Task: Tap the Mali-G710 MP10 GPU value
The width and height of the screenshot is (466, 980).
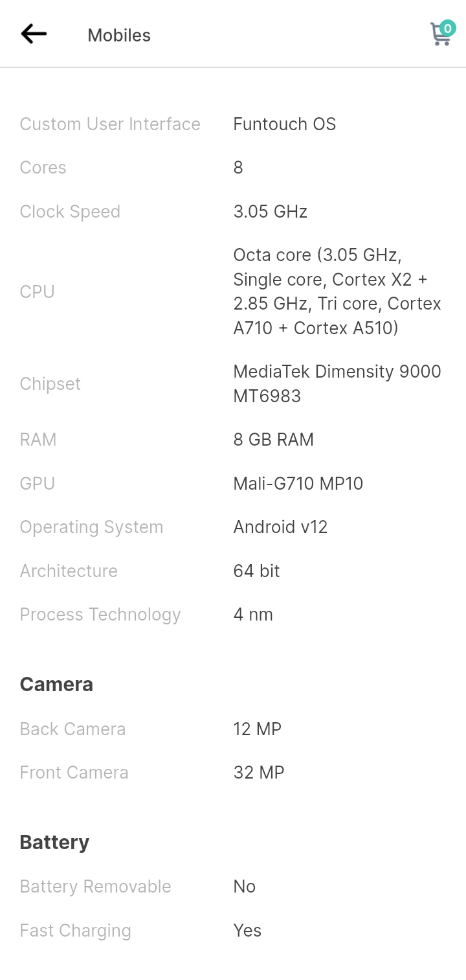Action: (298, 483)
